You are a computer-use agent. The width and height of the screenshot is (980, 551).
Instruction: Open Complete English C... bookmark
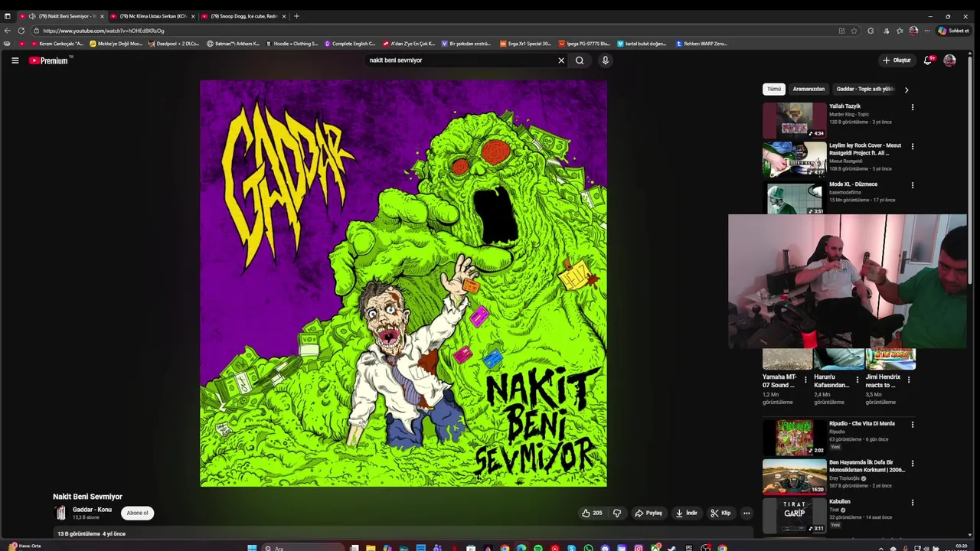coord(351,44)
